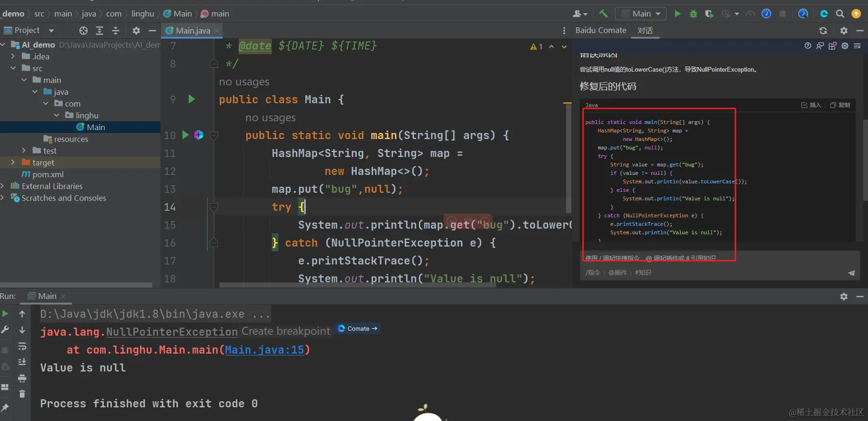
Task: Jump down the stack trace arrow
Action: tap(22, 330)
